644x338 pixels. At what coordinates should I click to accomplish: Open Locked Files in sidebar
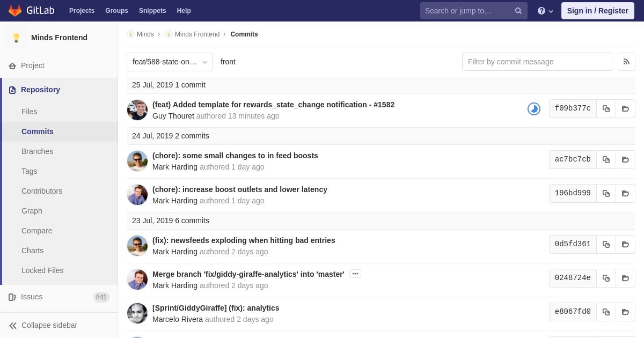pos(42,270)
